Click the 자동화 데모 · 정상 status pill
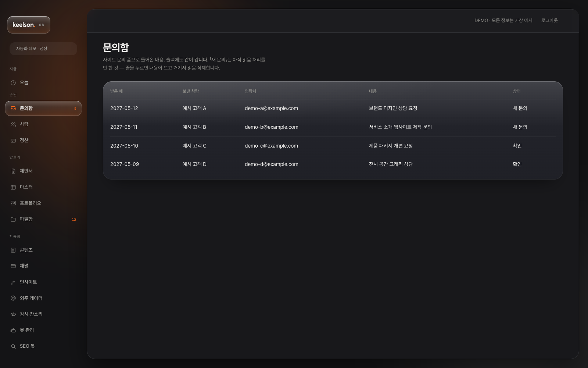This screenshot has width=588, height=368. 43,49
